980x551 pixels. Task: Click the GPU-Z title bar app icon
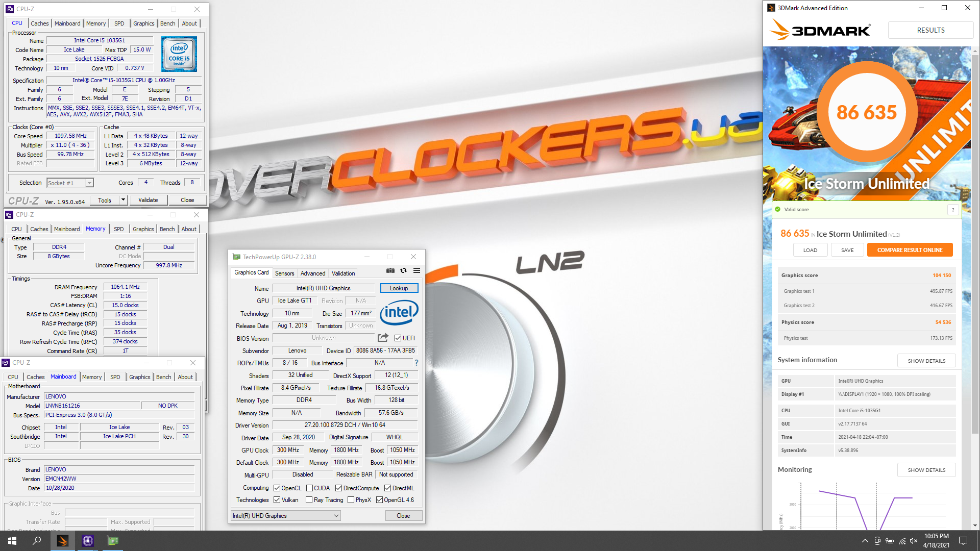236,257
